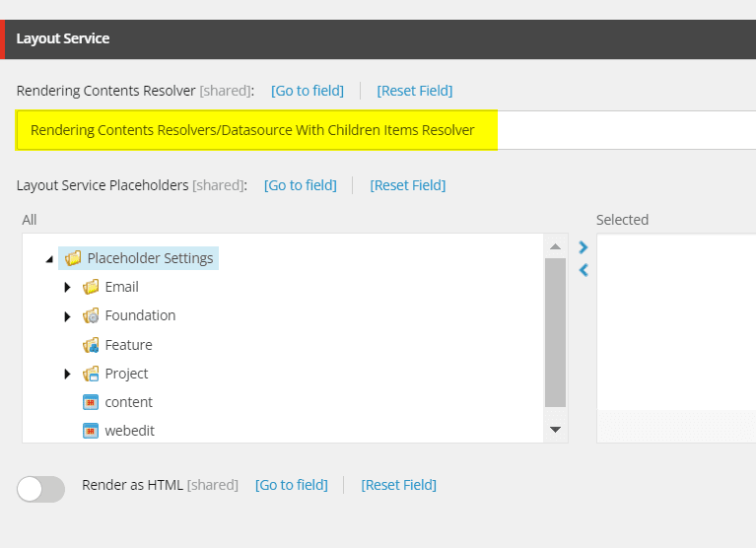Screen dimensions: 756x548
Task: Click the Placeholder Settings folder icon
Action: [x=73, y=258]
